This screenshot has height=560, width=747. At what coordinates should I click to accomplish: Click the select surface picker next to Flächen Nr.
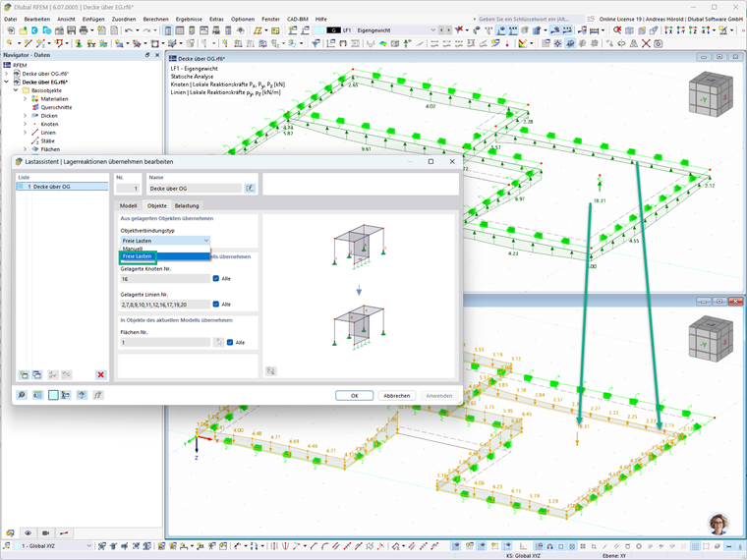tap(218, 342)
